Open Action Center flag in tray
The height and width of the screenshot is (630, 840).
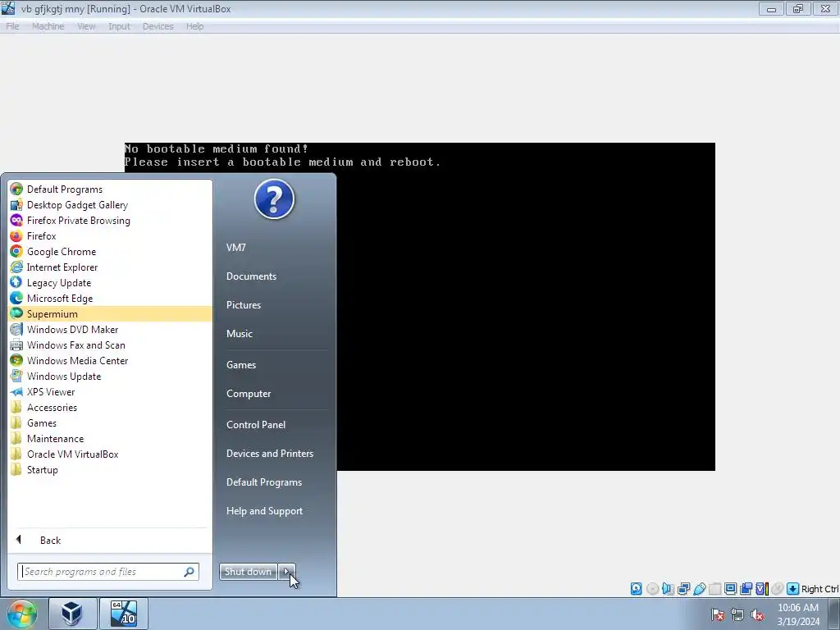coord(717,614)
